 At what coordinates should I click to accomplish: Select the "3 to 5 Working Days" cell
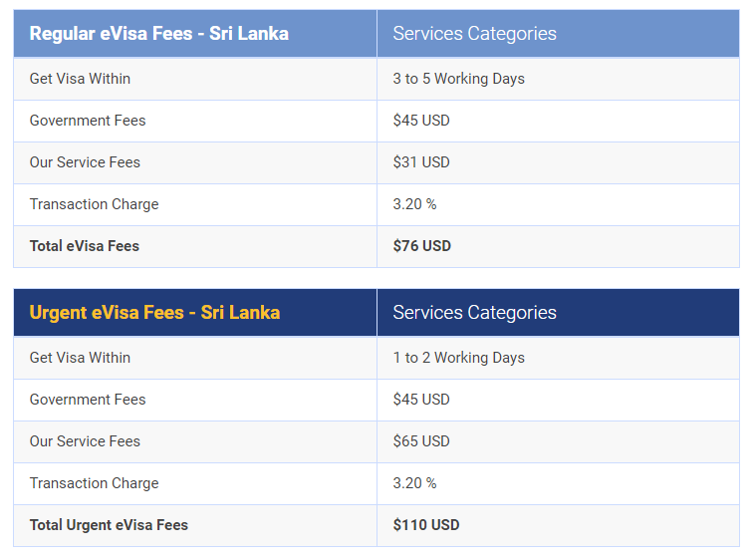(x=458, y=79)
